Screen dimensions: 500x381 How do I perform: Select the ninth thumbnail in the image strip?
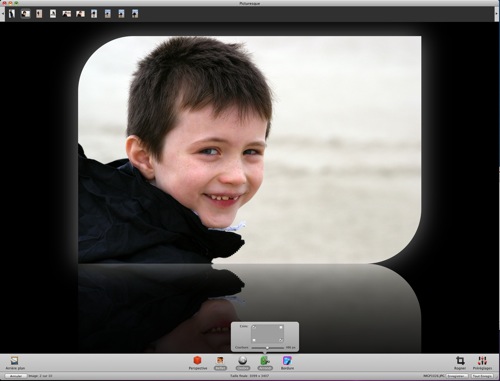pyautogui.click(x=121, y=14)
